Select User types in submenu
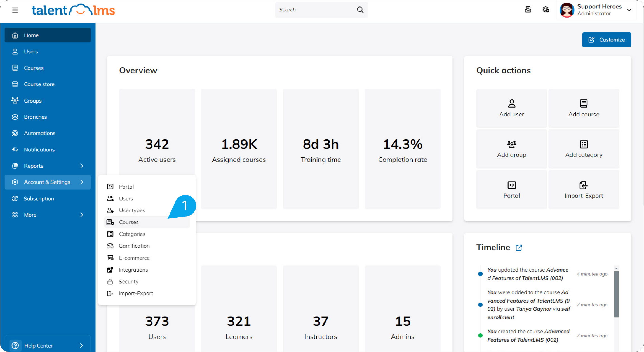 (x=147, y=210)
